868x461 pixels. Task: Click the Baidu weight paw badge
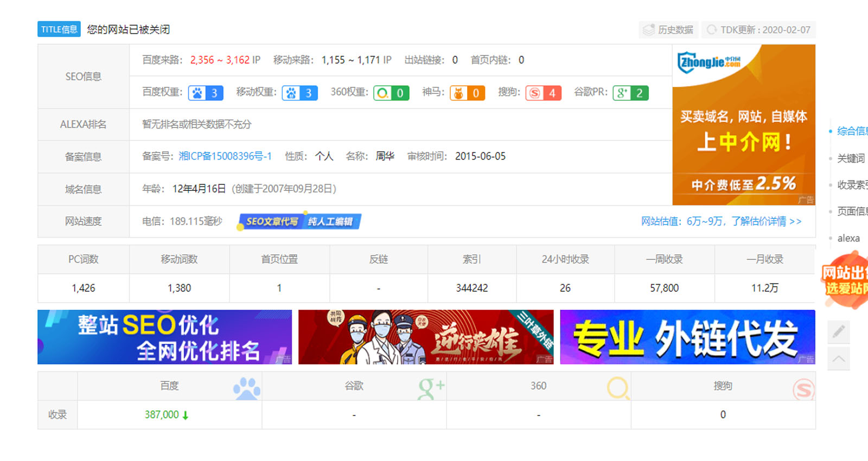coord(206,93)
